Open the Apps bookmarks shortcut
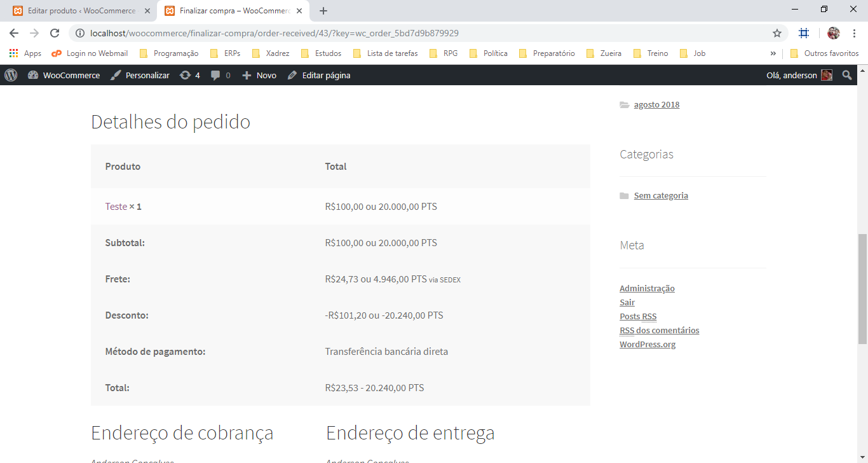 click(25, 53)
